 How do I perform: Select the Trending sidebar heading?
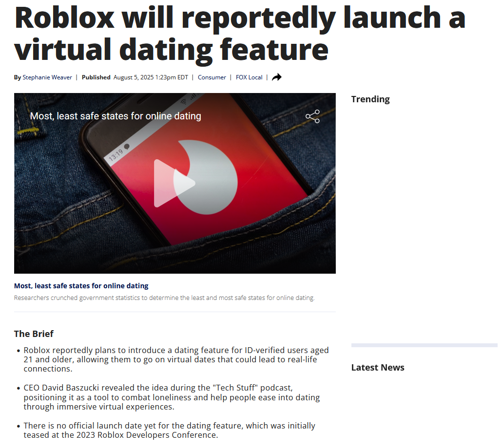(370, 99)
